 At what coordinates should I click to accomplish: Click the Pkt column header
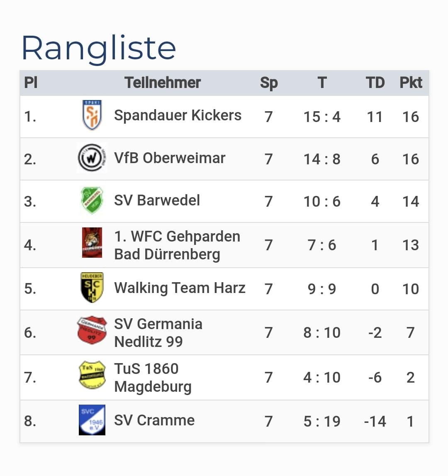click(411, 83)
